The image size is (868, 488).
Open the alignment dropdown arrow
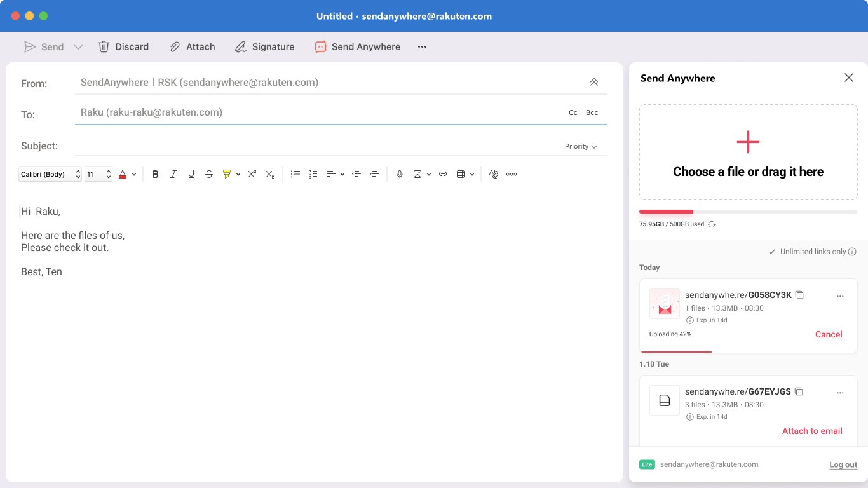click(342, 174)
